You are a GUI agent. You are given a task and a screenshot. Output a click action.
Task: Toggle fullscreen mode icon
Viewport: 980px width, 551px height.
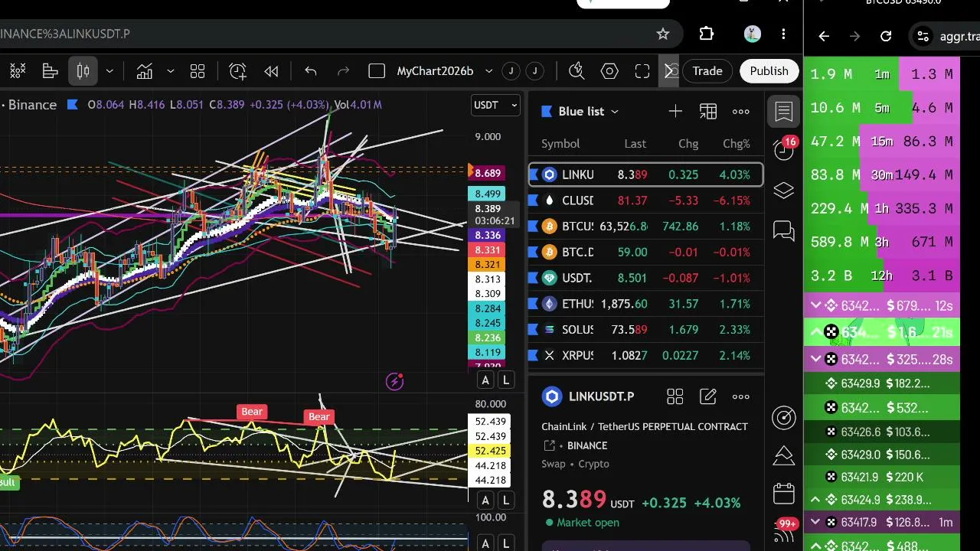click(x=642, y=71)
